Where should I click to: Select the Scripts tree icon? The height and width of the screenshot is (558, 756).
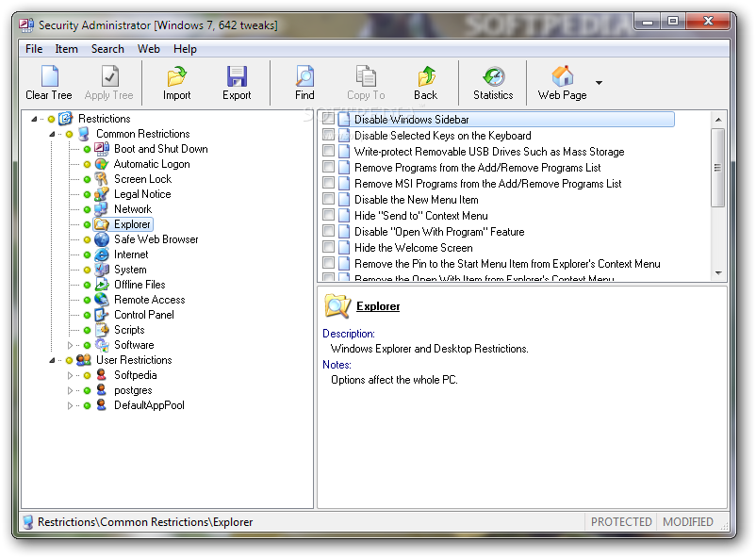coord(102,330)
